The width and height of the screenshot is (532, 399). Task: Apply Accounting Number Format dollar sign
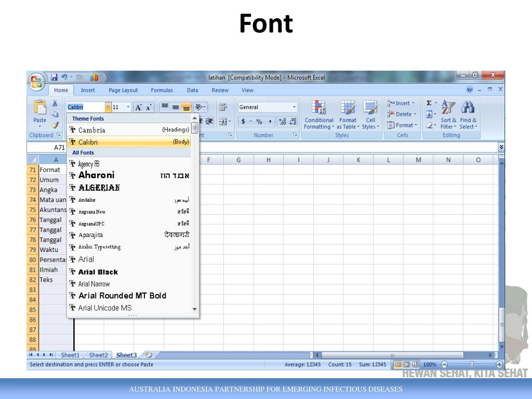(243, 122)
